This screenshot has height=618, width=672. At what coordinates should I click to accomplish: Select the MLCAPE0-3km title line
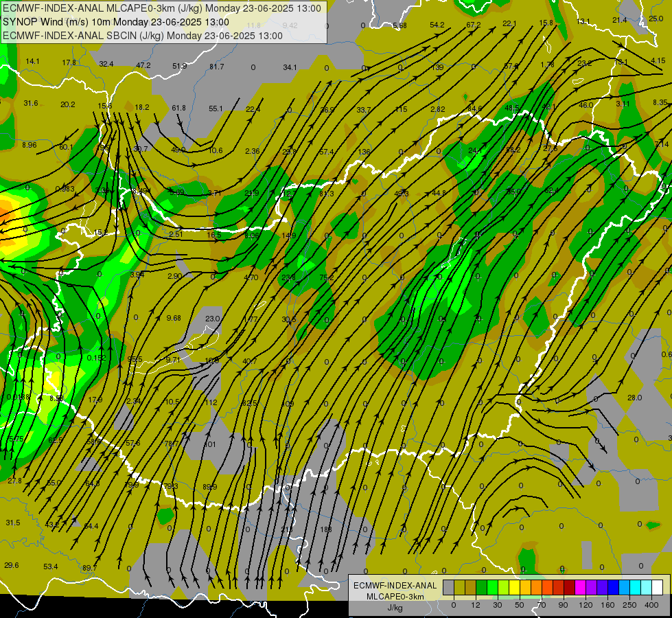tap(162, 8)
